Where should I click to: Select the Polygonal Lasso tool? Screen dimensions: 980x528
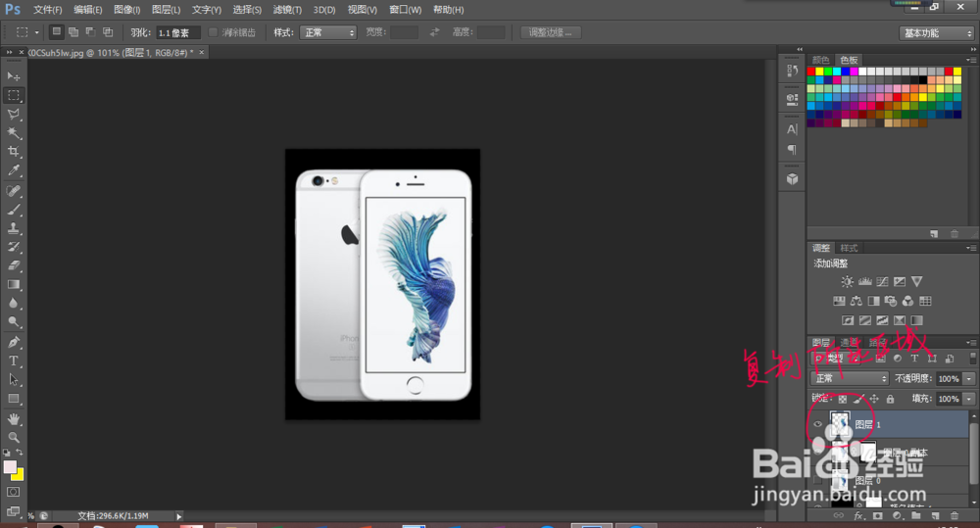(x=13, y=114)
